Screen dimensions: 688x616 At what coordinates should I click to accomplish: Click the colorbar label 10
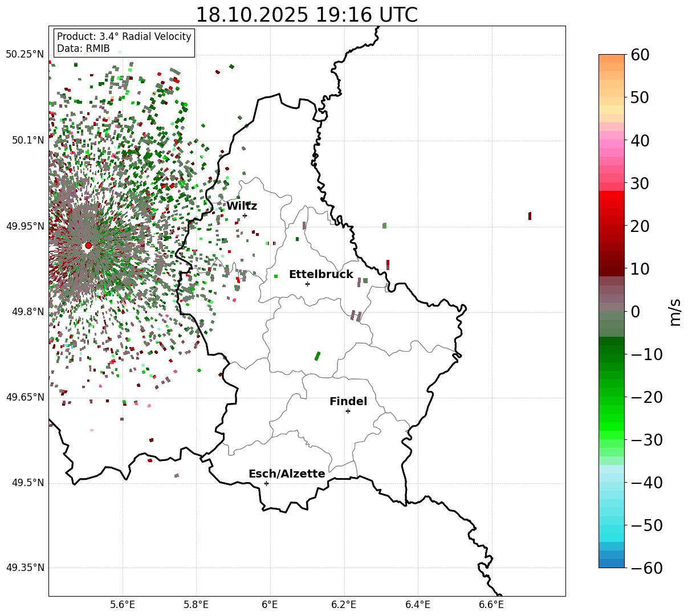[x=639, y=269]
